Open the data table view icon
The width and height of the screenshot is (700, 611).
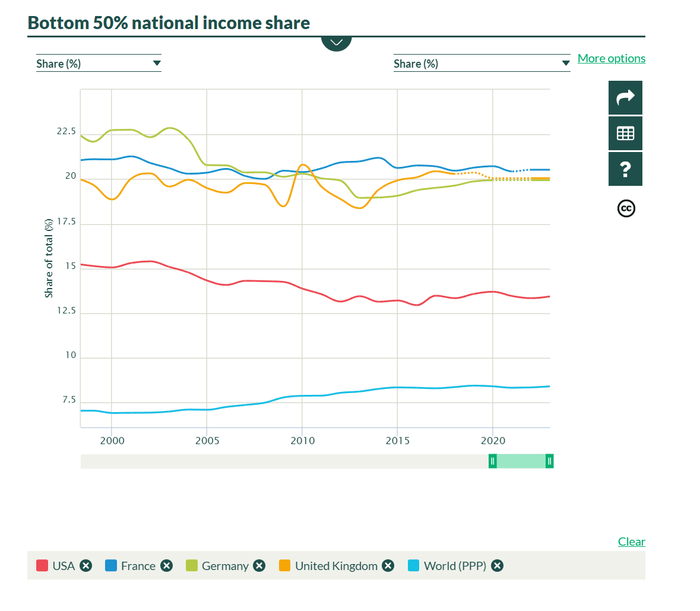click(625, 134)
